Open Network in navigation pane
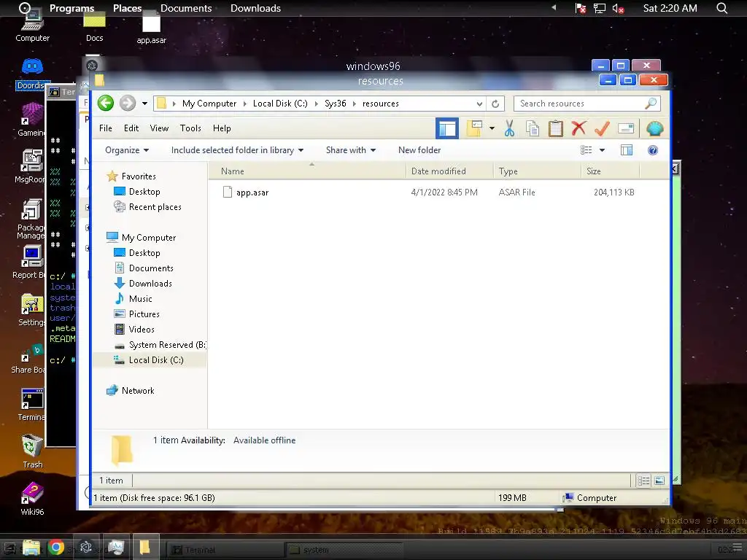 click(x=138, y=391)
